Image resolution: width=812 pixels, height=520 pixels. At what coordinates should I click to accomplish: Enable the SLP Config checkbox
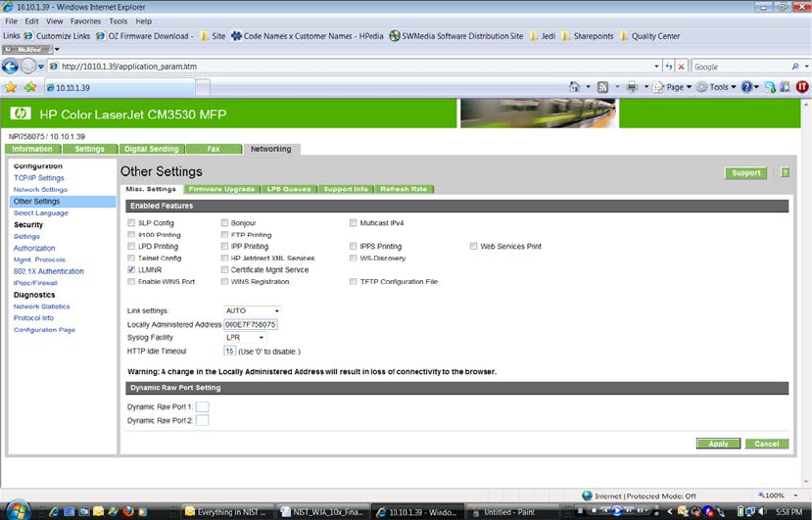tap(131, 222)
